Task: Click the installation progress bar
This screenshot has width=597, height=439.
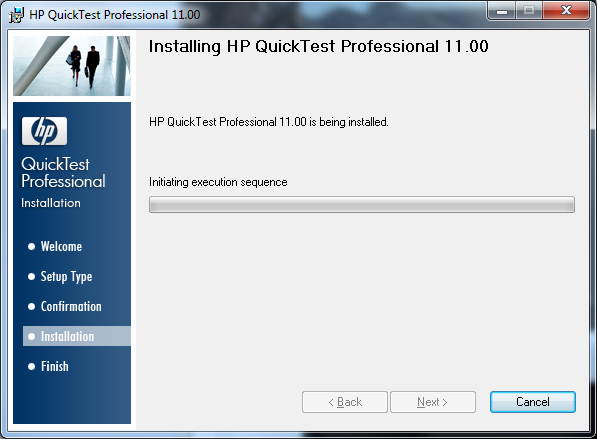Action: click(x=362, y=204)
